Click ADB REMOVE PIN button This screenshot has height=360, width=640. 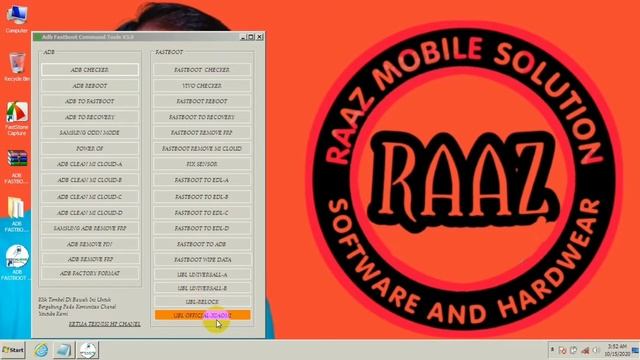click(90, 244)
